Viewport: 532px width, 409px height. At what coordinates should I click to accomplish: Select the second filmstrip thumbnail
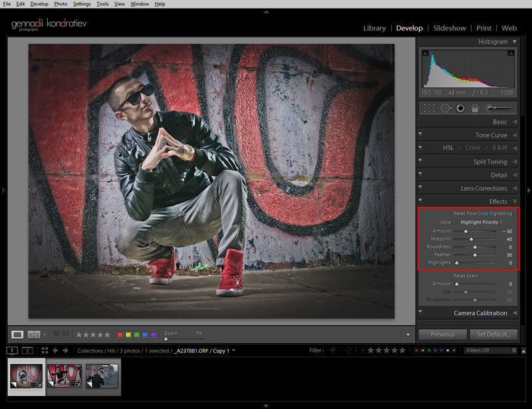click(65, 376)
